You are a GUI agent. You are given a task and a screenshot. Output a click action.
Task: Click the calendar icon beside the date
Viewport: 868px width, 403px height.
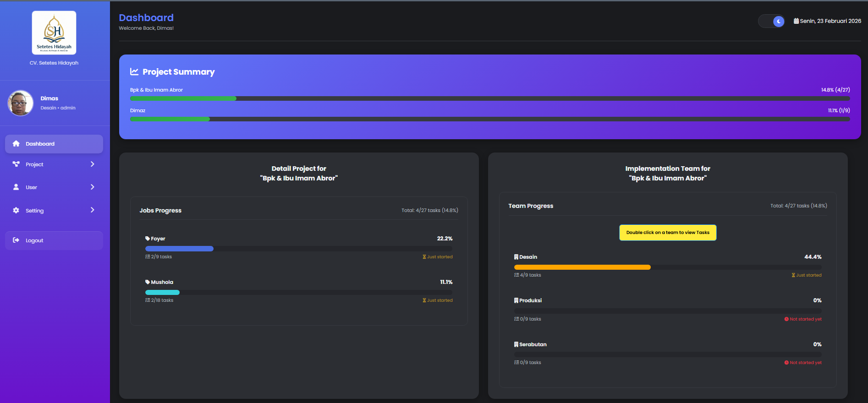coord(797,21)
